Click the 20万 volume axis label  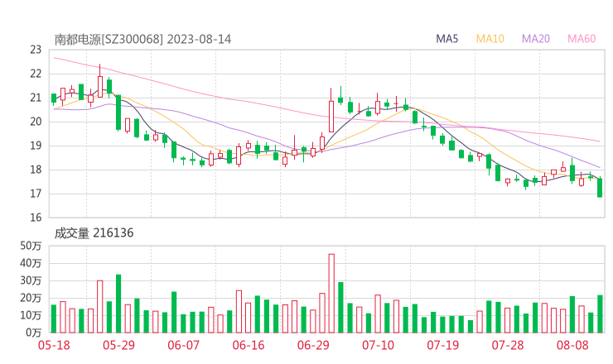pyautogui.click(x=31, y=298)
